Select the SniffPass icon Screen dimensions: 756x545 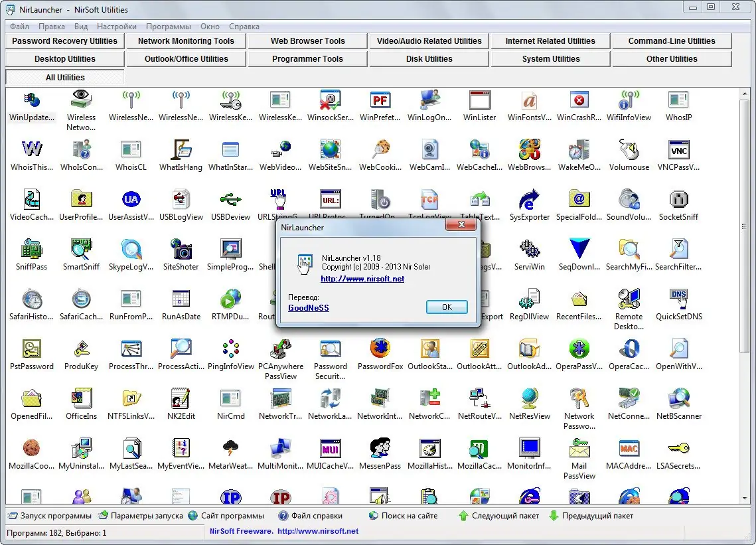[32, 249]
